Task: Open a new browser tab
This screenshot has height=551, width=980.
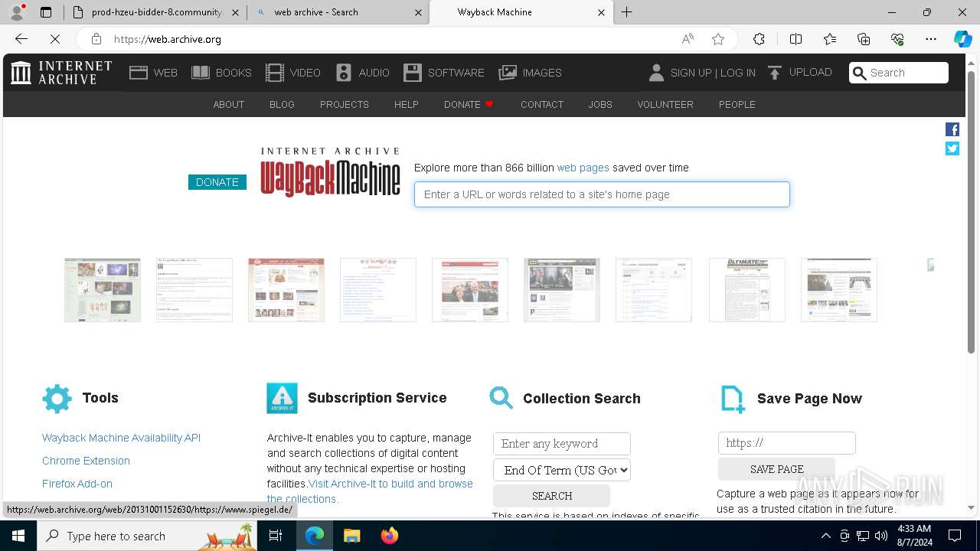Action: click(627, 12)
